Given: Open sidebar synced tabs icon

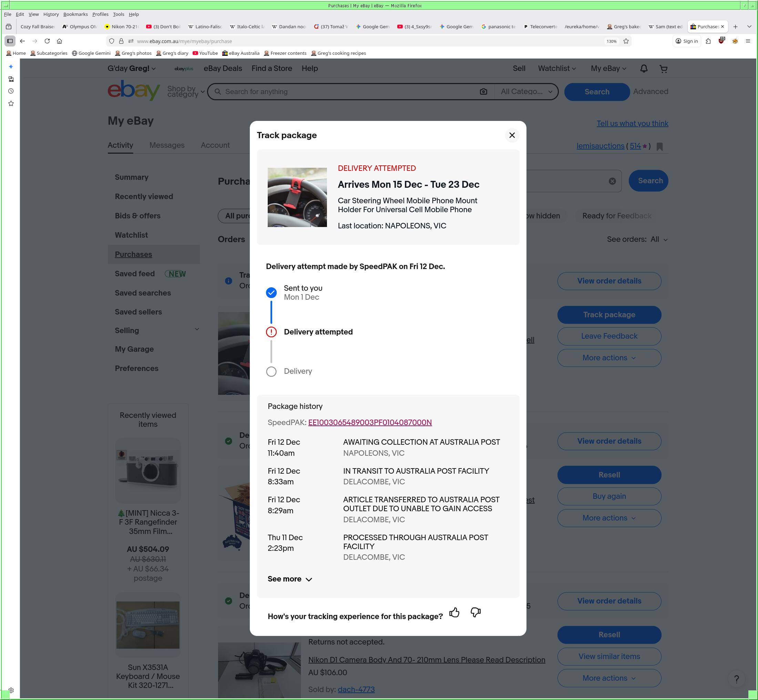Looking at the screenshot, I should (11, 79).
